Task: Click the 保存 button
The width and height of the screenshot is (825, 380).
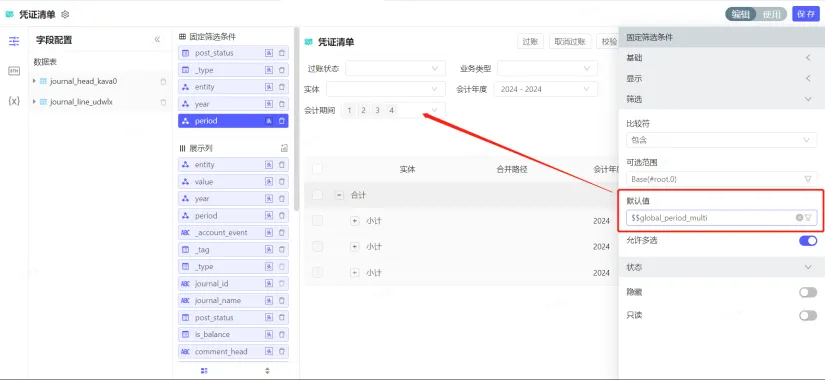Action: pos(806,14)
